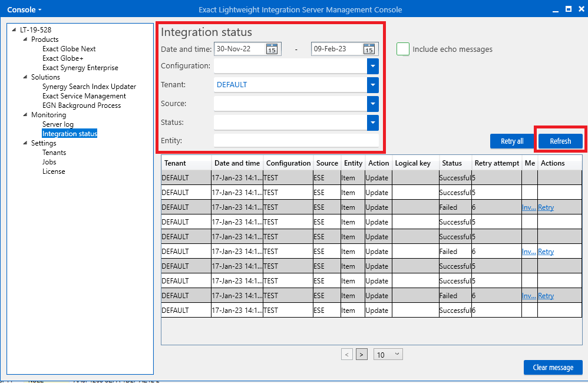This screenshot has width=588, height=383.
Task: Open the Configuration dropdown
Action: click(x=373, y=66)
